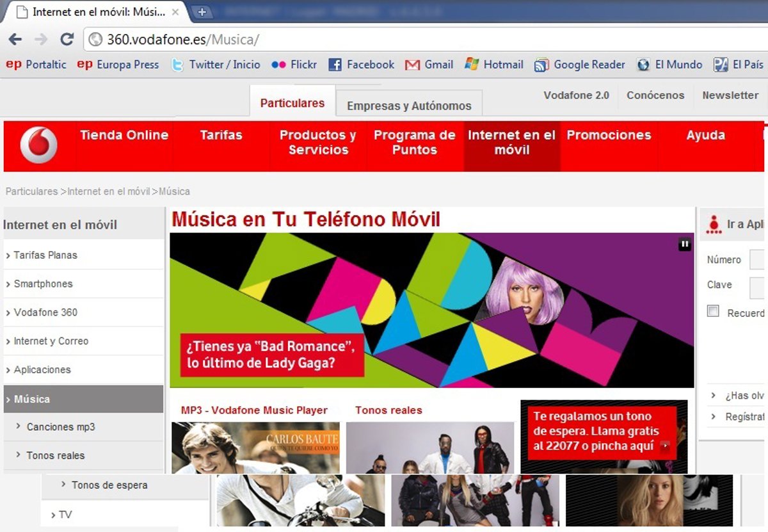Expand the Smartphones sidebar item
Screen dimensions: 768x532
[43, 284]
